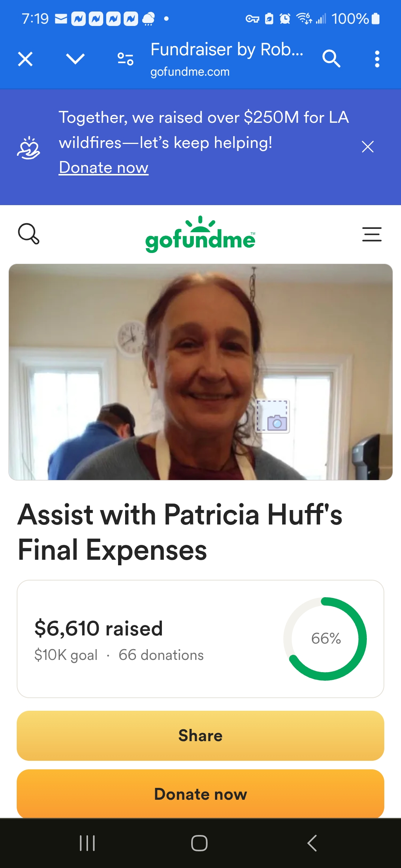
Task: Click the 66% progress circle
Action: pyautogui.click(x=325, y=639)
